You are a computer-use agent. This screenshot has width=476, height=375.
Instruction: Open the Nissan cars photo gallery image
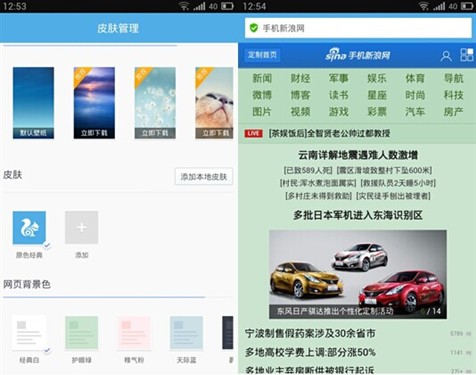click(358, 274)
